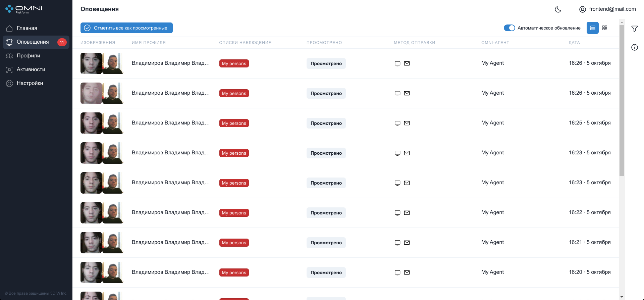Screen dimensions: 644x300
Task: Click email icon in first 16:26 row
Action: (407, 63)
